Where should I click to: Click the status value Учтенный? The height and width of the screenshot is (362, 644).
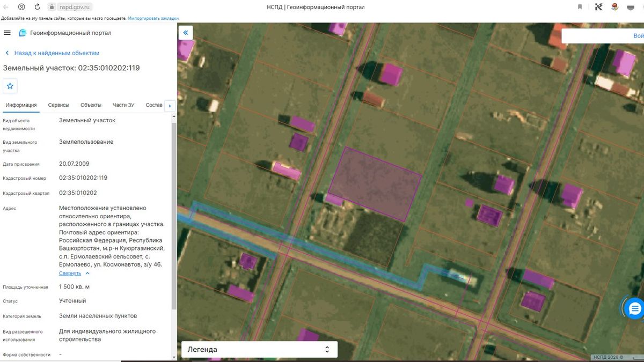pos(72,301)
